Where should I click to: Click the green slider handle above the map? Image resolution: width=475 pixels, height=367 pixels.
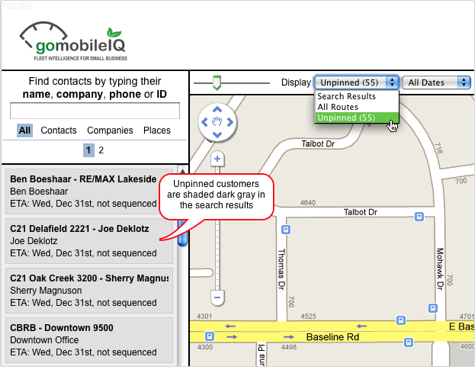(x=217, y=82)
